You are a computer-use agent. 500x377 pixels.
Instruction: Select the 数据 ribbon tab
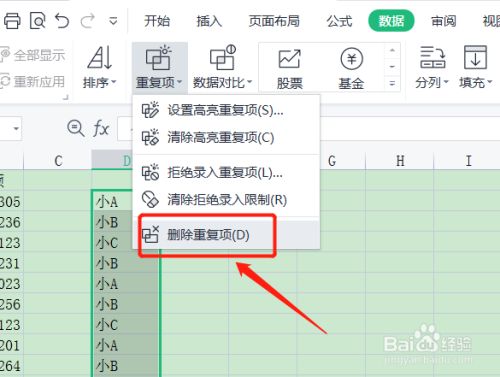391,21
